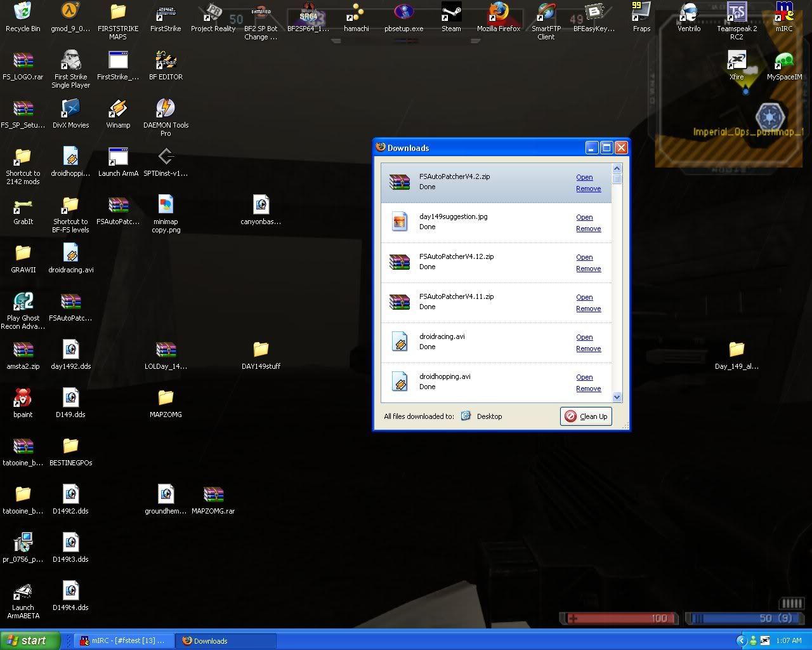Launch the gmod_9_0 Half-Life icon
The image size is (812, 650).
pyautogui.click(x=70, y=17)
